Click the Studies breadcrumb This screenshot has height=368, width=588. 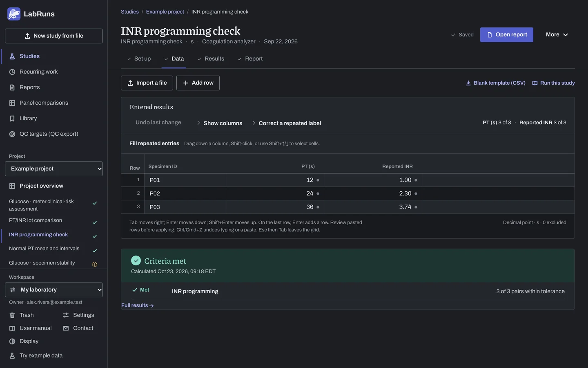[x=130, y=12]
